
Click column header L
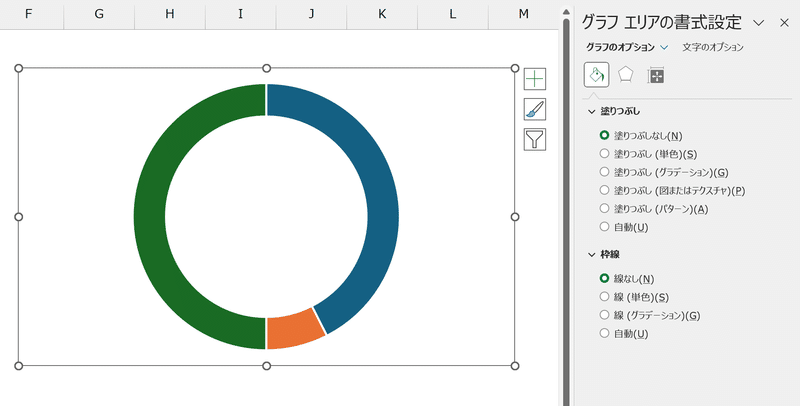(453, 14)
